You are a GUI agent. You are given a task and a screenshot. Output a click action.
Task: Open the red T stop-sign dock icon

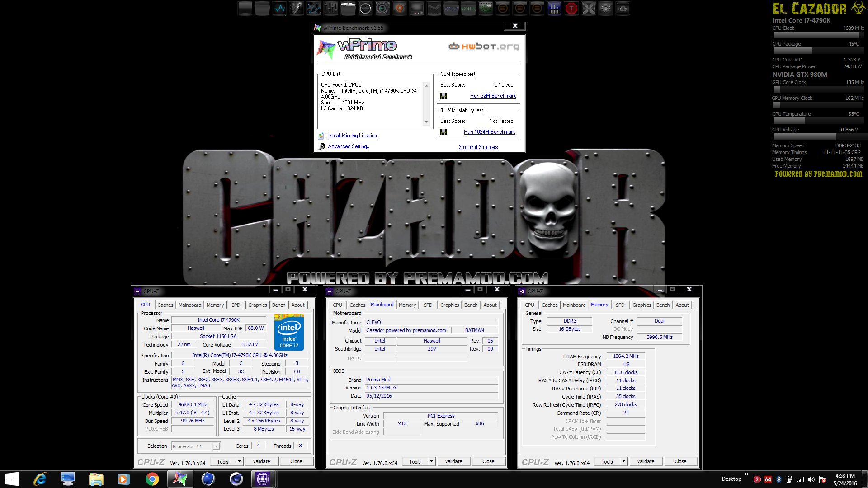[571, 9]
